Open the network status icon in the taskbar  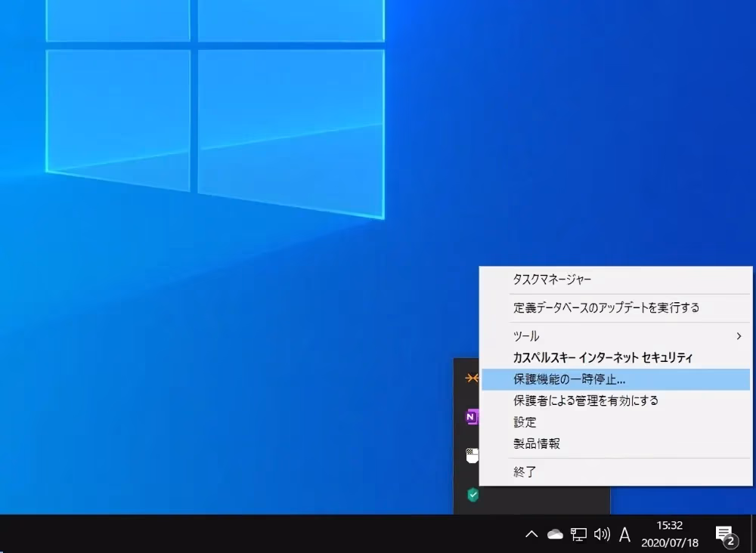click(x=578, y=535)
